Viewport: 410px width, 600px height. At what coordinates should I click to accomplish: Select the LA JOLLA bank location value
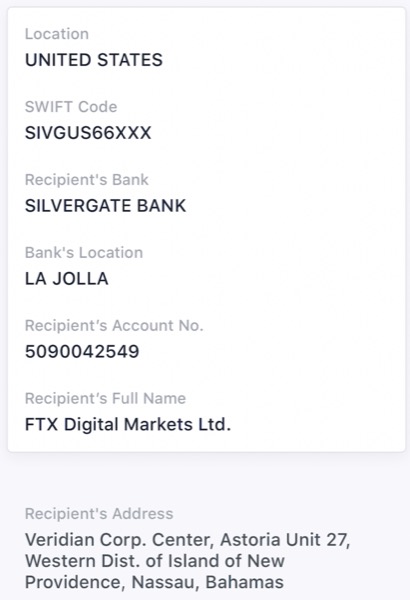tap(67, 279)
